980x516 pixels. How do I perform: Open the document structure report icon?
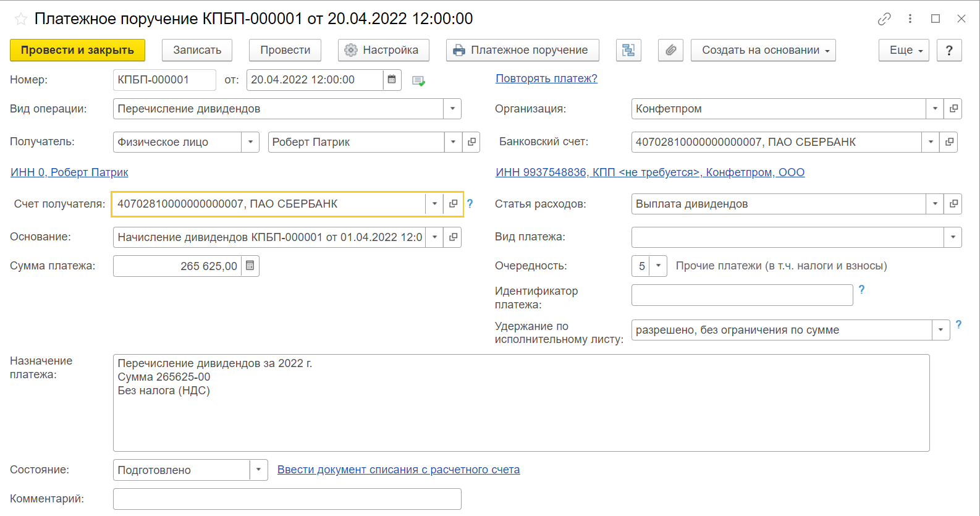pyautogui.click(x=628, y=50)
